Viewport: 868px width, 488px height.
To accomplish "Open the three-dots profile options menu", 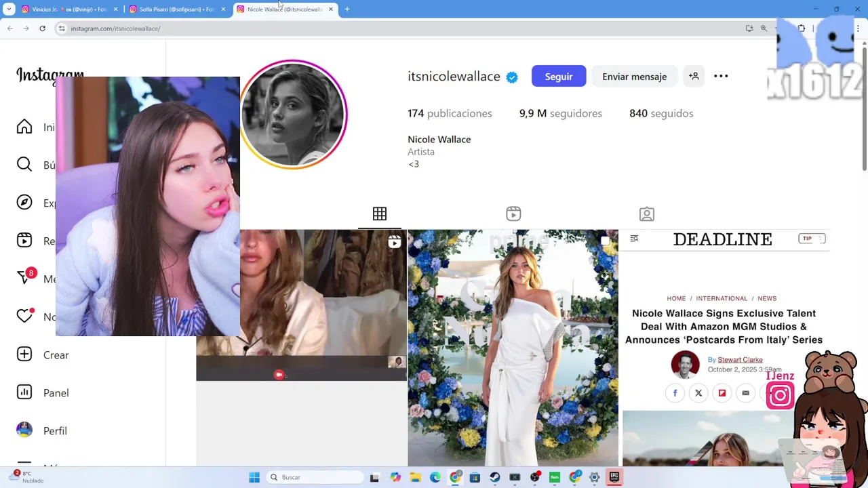I will click(721, 76).
